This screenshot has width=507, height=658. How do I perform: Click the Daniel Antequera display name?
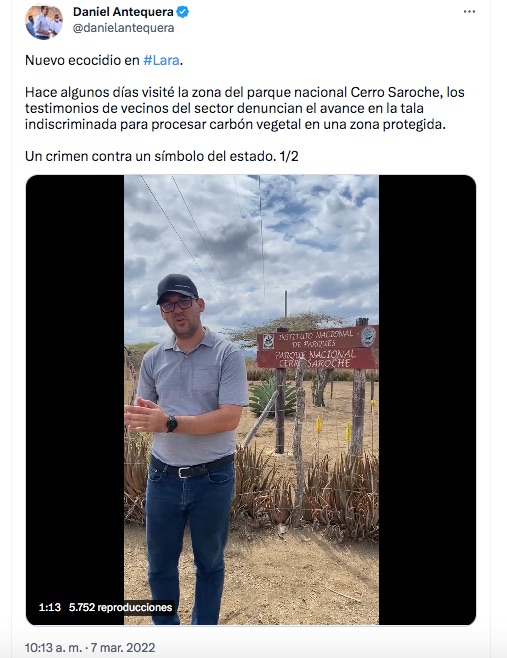pos(123,12)
